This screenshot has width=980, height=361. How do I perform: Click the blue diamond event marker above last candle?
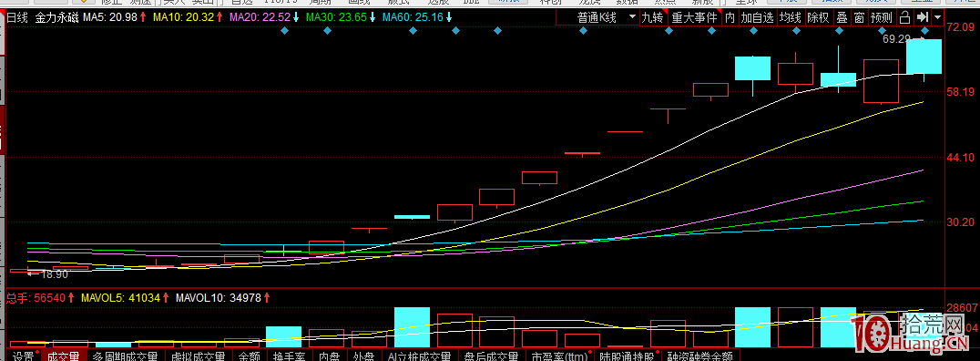tap(924, 30)
